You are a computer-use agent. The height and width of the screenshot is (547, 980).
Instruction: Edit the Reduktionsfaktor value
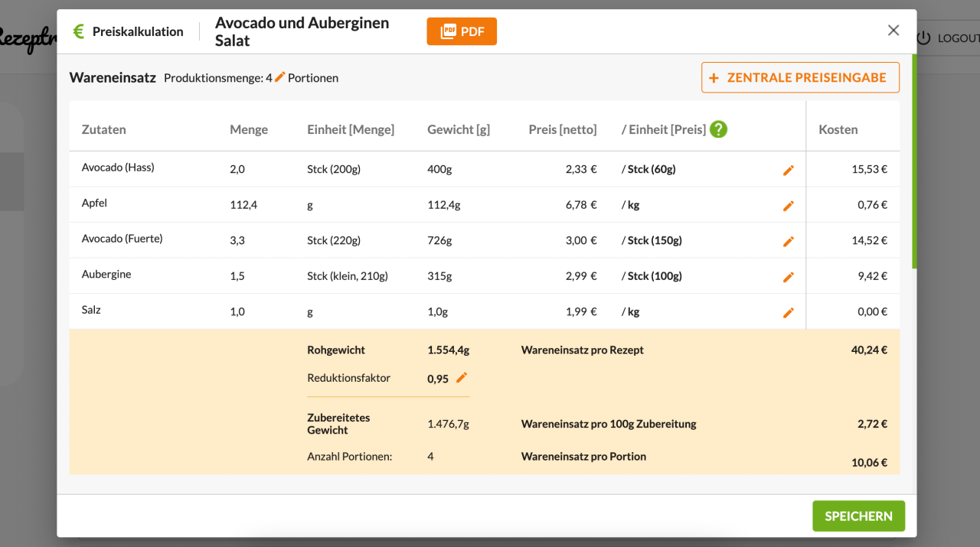[461, 377]
